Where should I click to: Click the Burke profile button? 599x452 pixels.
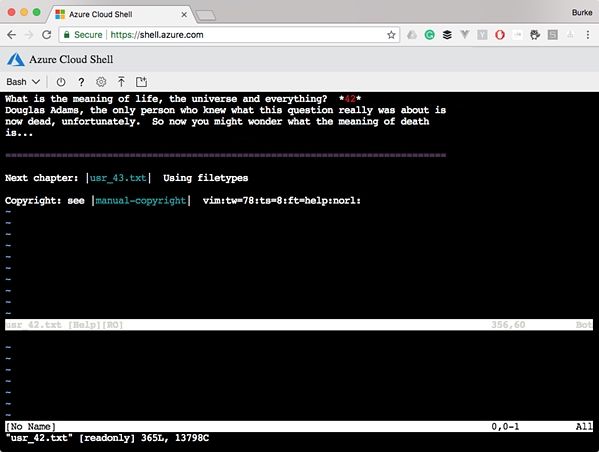pos(582,13)
